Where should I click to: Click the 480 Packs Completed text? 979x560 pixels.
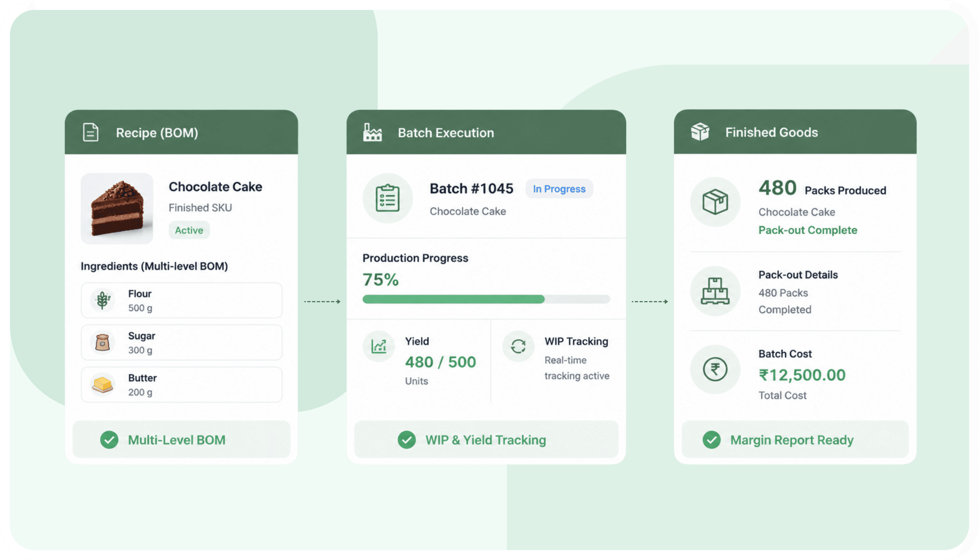click(x=785, y=301)
